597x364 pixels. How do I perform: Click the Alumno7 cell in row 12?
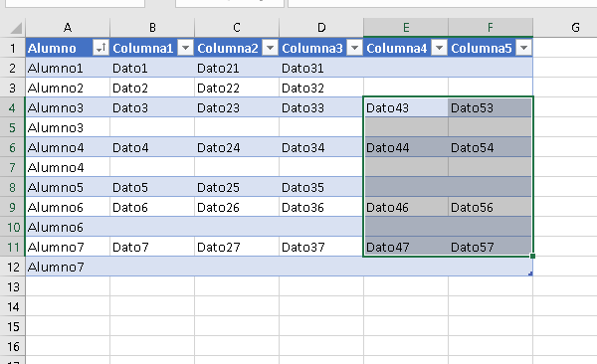pos(68,267)
